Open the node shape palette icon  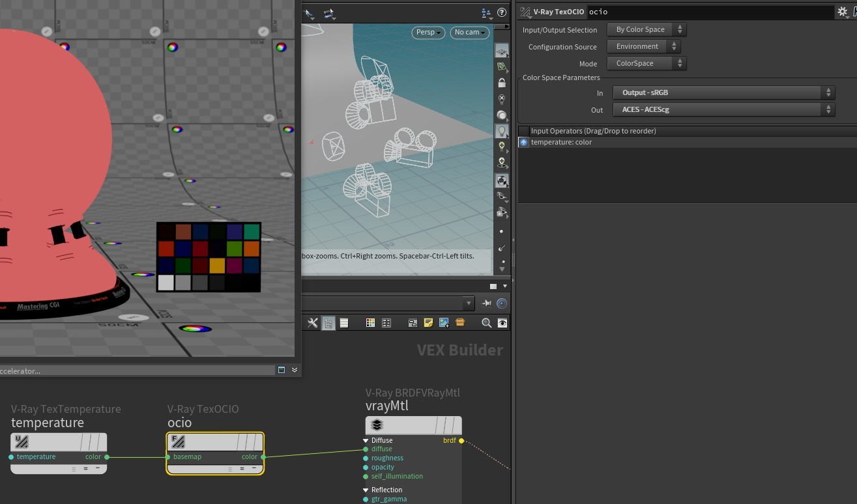coord(386,323)
